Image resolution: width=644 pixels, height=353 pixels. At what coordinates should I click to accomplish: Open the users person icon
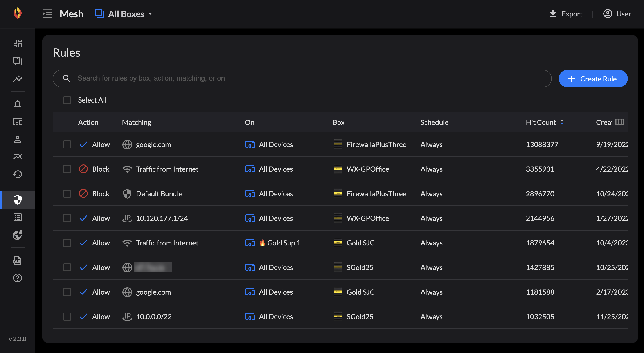pos(18,139)
